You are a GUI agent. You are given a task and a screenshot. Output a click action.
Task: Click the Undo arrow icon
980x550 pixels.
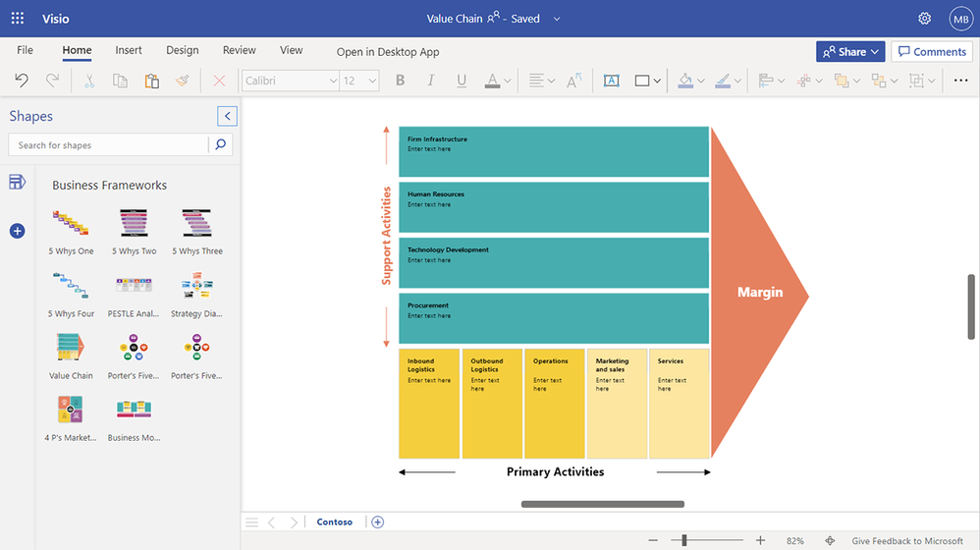pos(21,81)
